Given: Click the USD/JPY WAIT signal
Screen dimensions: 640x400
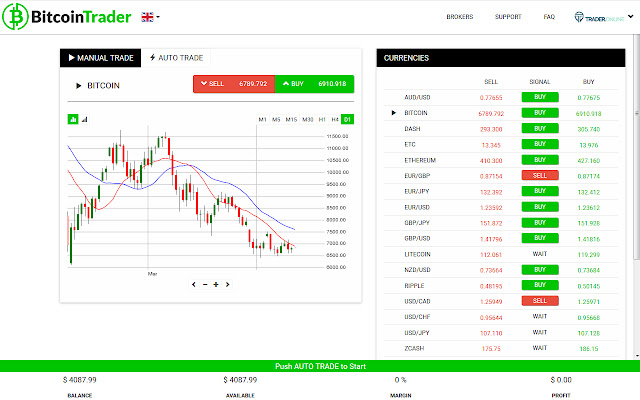Looking at the screenshot, I should tap(540, 332).
